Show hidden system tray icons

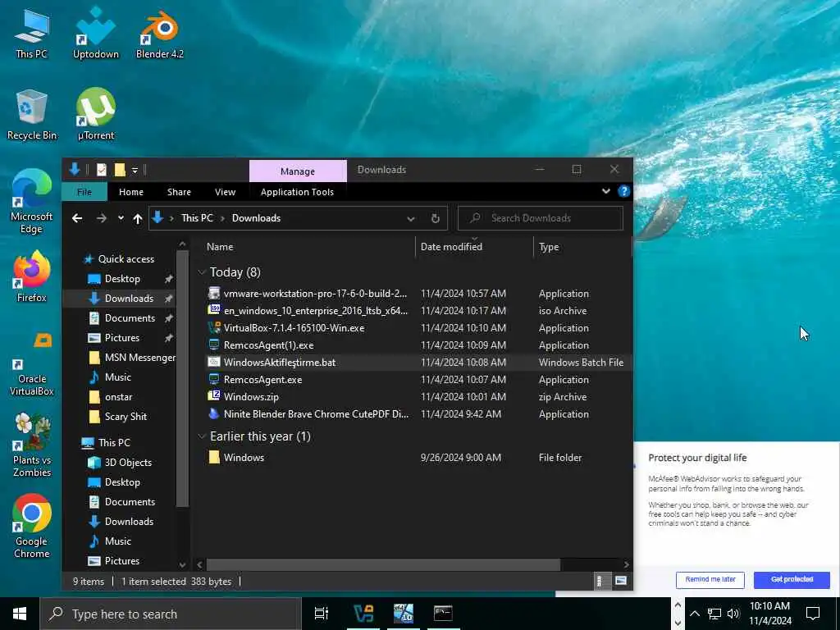(x=694, y=614)
